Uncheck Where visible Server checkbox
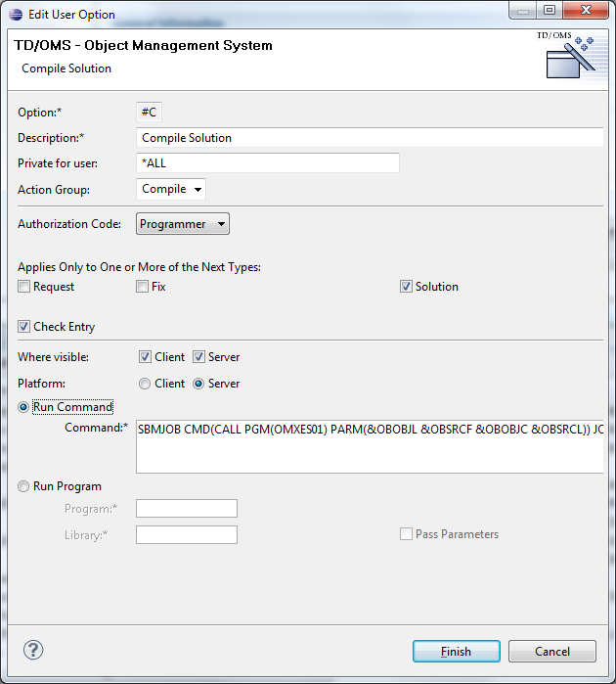 pyautogui.click(x=198, y=357)
